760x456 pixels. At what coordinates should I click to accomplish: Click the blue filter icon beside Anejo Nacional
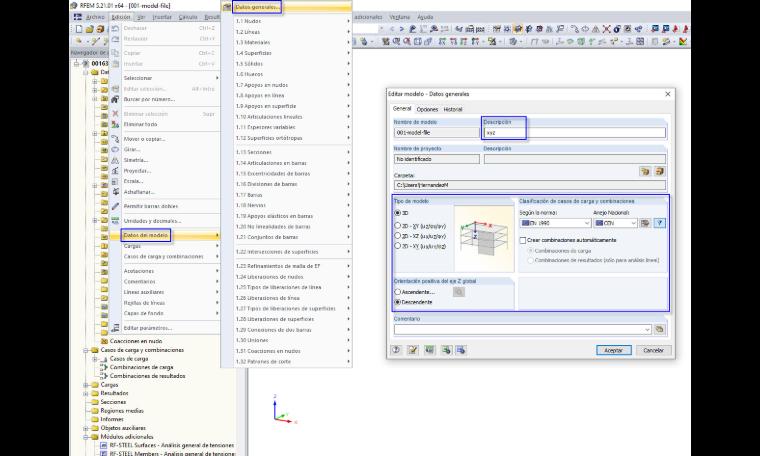pyautogui.click(x=659, y=223)
